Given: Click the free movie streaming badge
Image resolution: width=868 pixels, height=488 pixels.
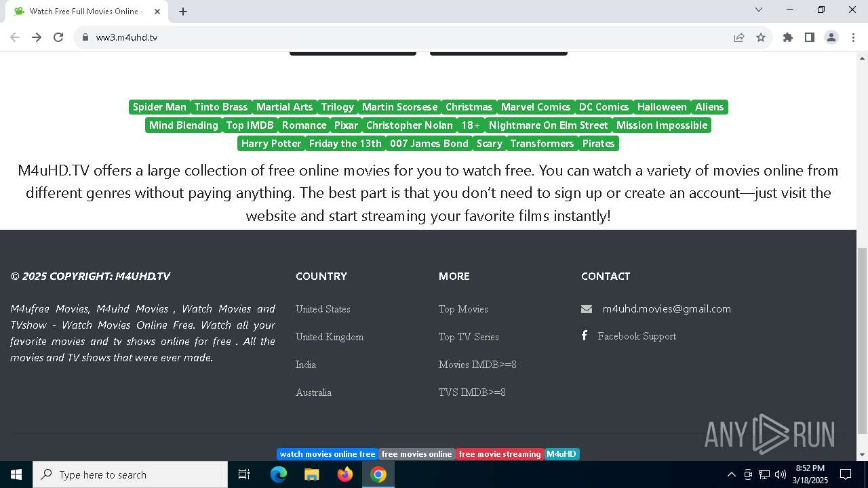Looking at the screenshot, I should point(500,454).
